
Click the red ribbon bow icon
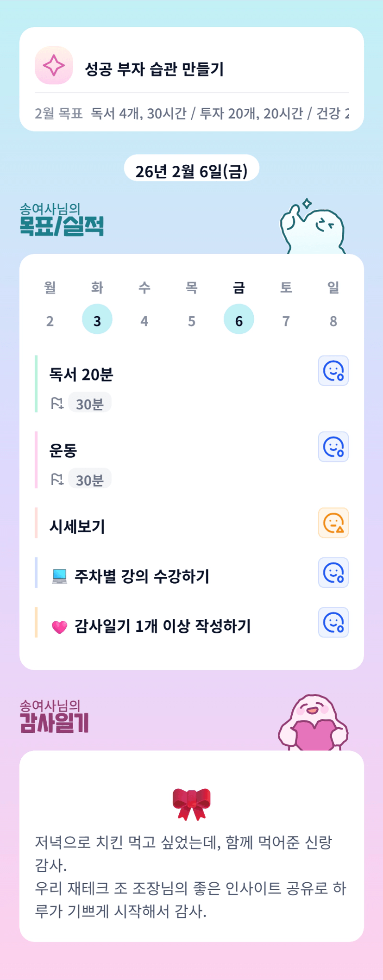191,804
